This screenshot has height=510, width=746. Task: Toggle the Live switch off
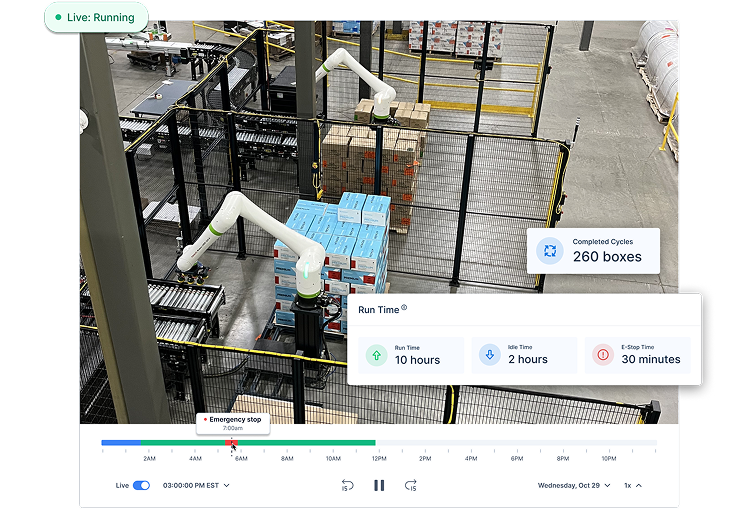[x=141, y=486]
